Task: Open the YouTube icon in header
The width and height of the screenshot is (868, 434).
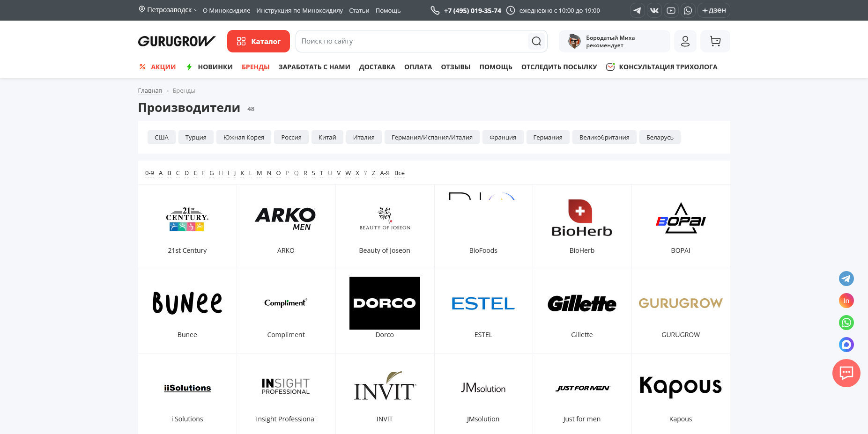Action: (671, 10)
